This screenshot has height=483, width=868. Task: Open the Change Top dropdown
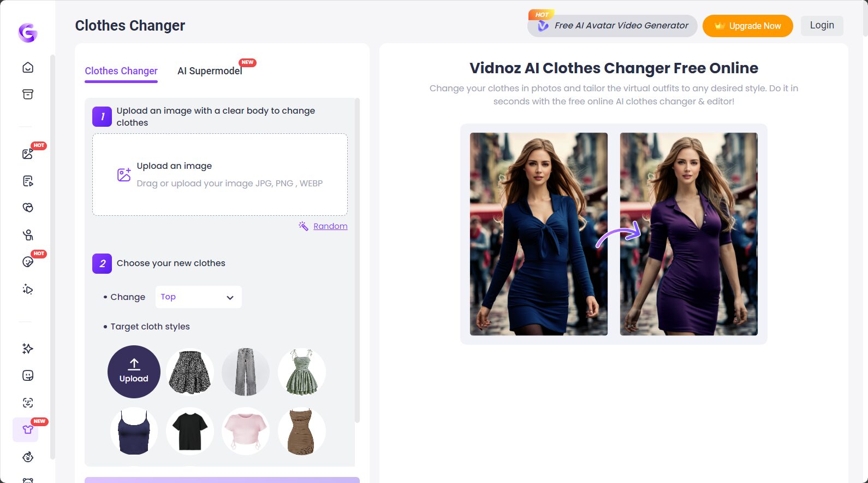198,297
